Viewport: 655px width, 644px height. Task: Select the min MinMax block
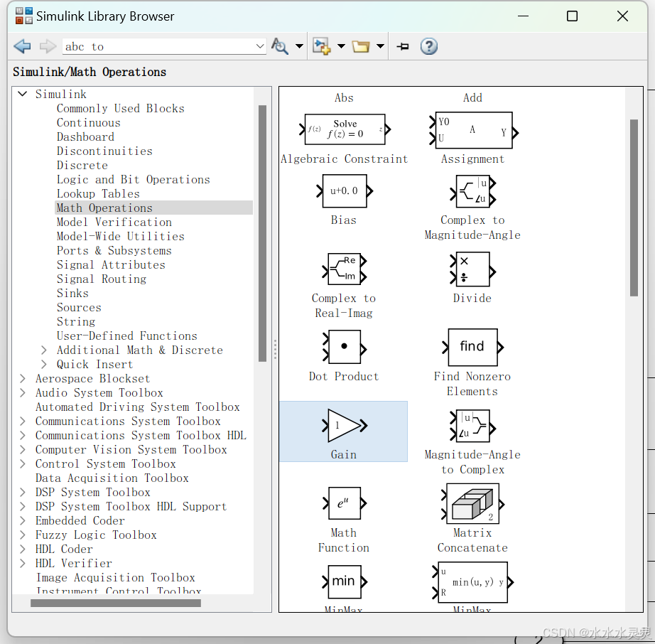click(x=345, y=581)
